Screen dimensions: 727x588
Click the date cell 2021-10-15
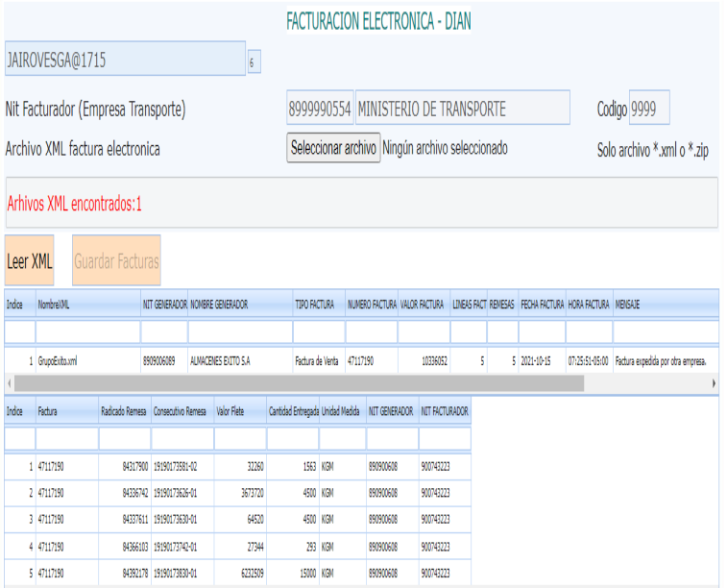point(542,361)
